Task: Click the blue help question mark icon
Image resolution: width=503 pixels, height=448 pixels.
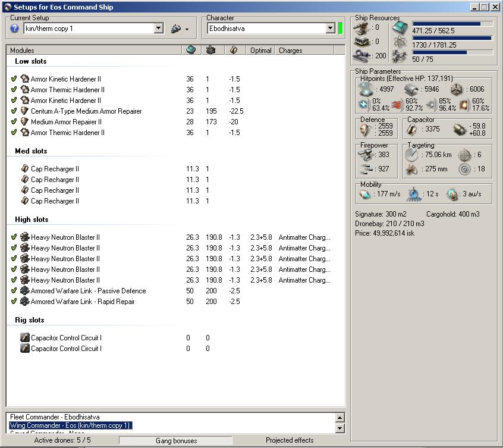Action: click(x=15, y=29)
